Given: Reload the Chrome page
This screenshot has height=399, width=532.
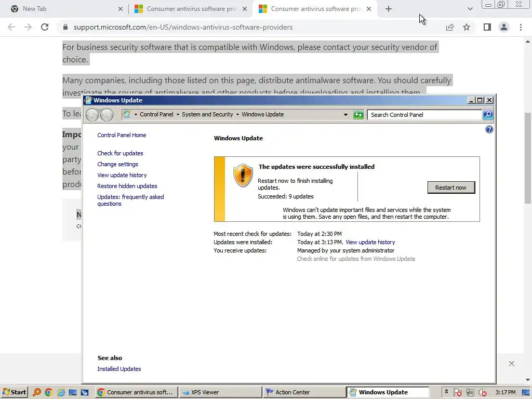Looking at the screenshot, I should coord(45,27).
